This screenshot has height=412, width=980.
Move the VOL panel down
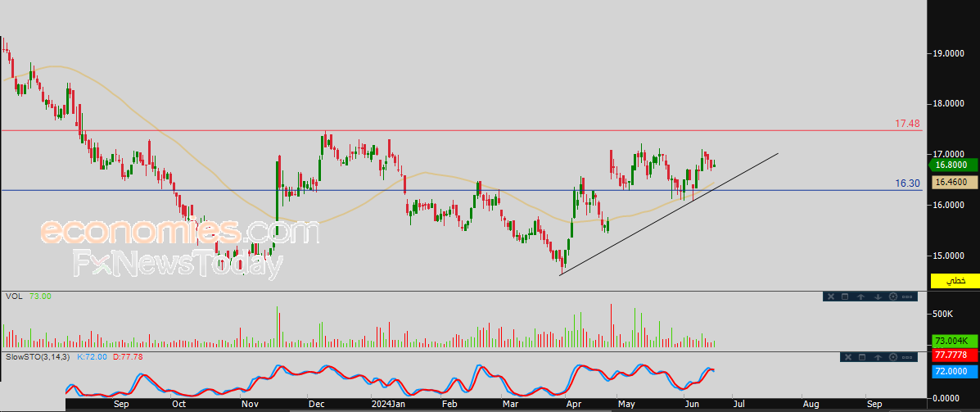pos(878,297)
